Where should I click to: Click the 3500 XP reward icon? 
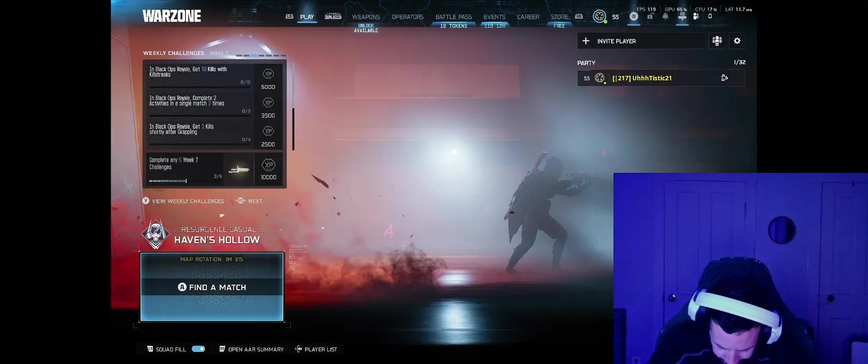pos(268,103)
